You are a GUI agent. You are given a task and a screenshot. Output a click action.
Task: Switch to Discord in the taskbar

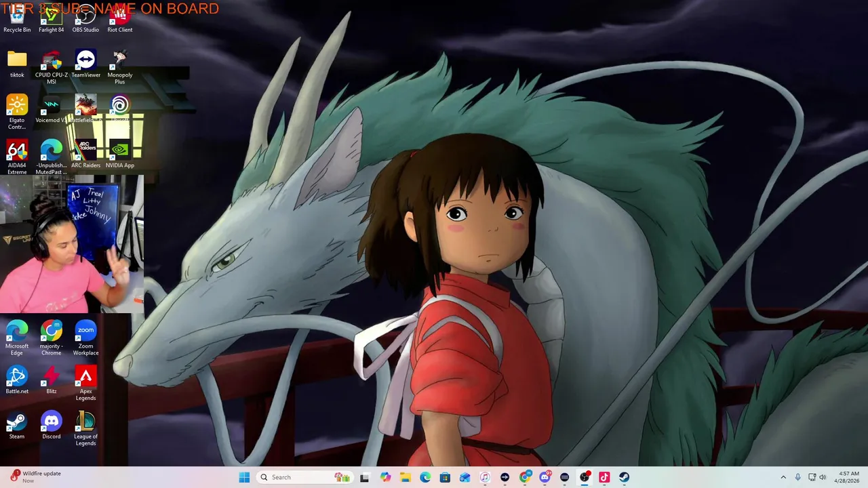coord(545,477)
